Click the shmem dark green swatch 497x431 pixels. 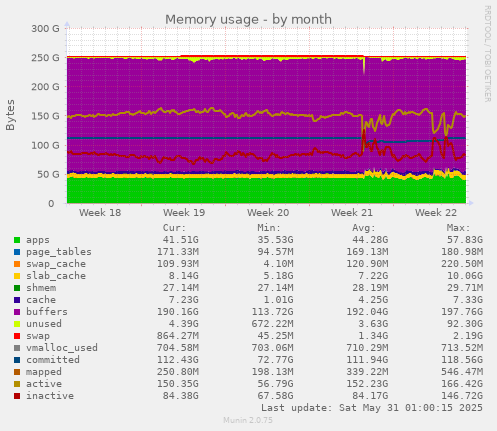pyautogui.click(x=17, y=288)
